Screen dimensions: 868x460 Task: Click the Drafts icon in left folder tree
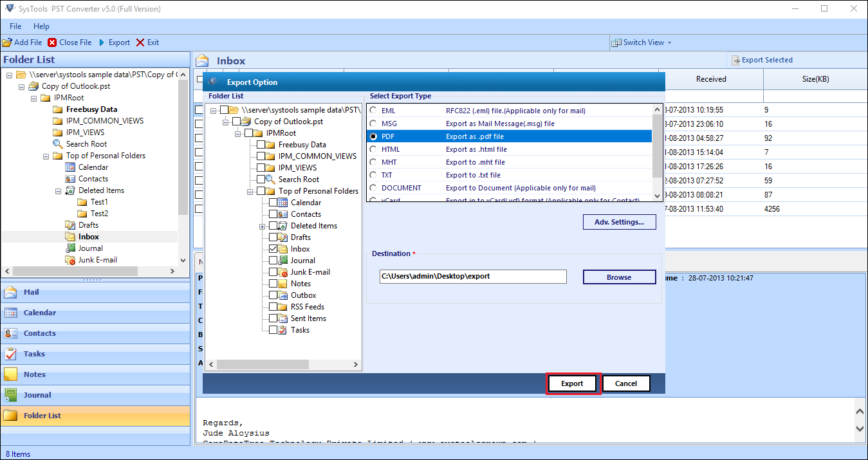point(71,225)
